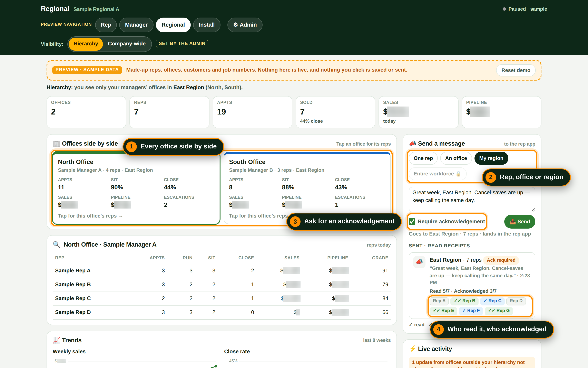Open the Install preview tab
This screenshot has height=368, width=588.
tap(207, 25)
